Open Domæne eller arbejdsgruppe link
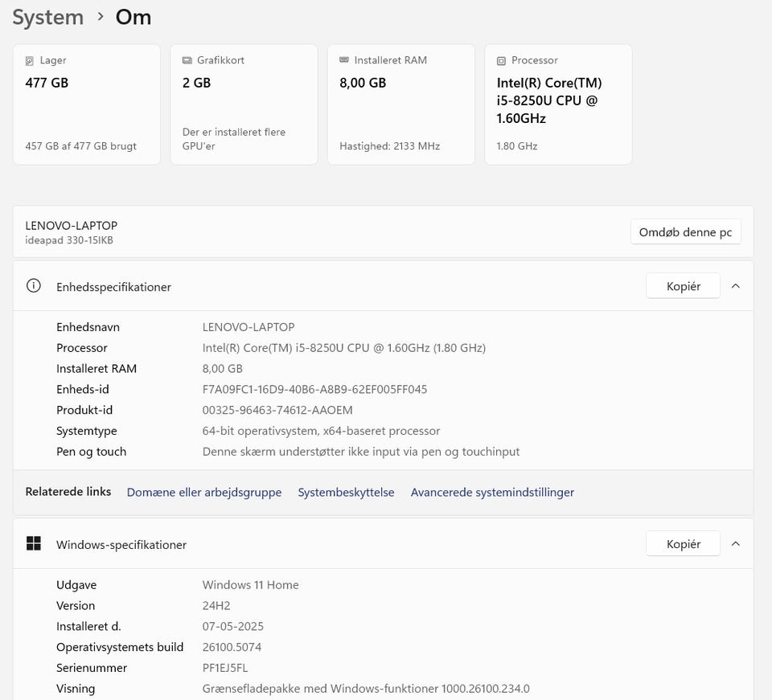The width and height of the screenshot is (772, 700). tap(204, 492)
